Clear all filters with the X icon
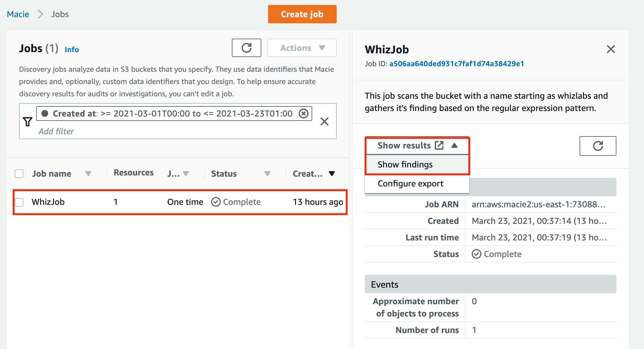644x349 pixels. [x=324, y=121]
